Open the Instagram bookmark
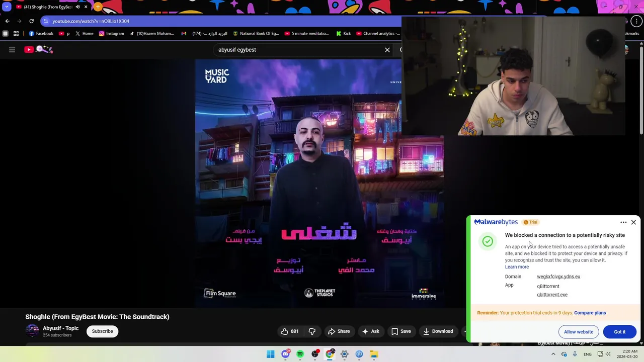The height and width of the screenshot is (362, 644). coord(111,34)
